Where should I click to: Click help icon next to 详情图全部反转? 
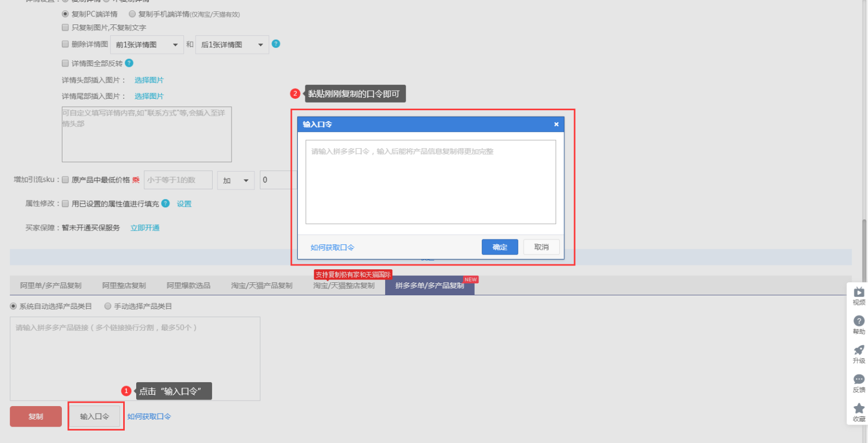[129, 63]
